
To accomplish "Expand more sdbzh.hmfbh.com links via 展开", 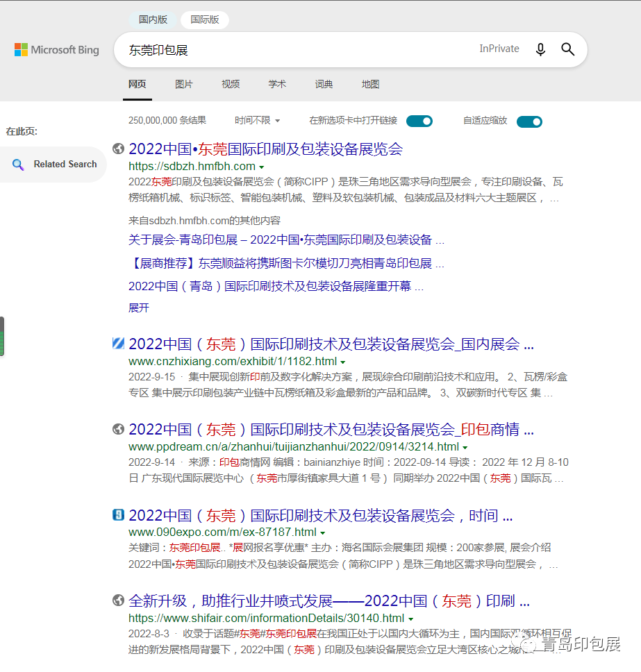I will pos(138,308).
